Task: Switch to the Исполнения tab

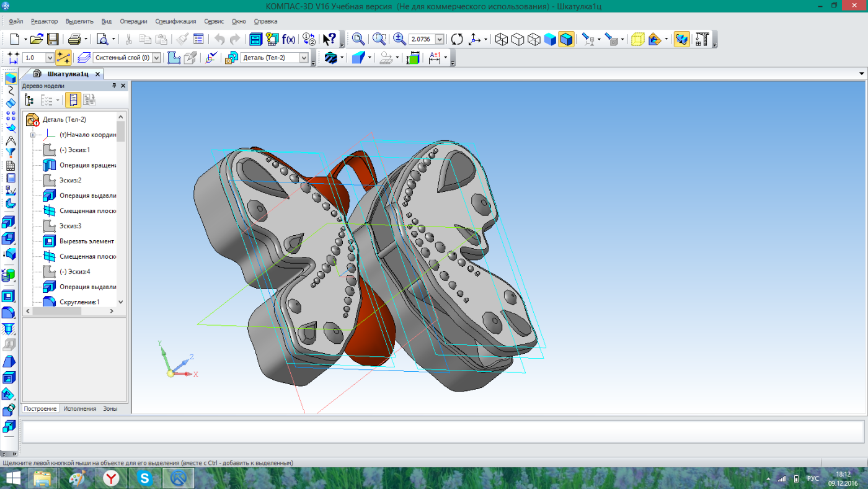Action: pyautogui.click(x=79, y=408)
